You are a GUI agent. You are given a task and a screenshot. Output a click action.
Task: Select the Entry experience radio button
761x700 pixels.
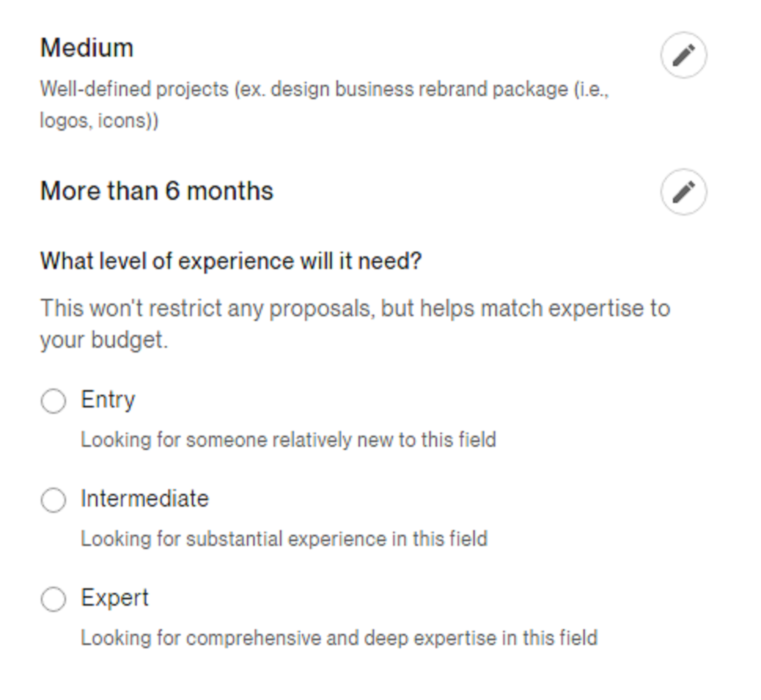(53, 401)
